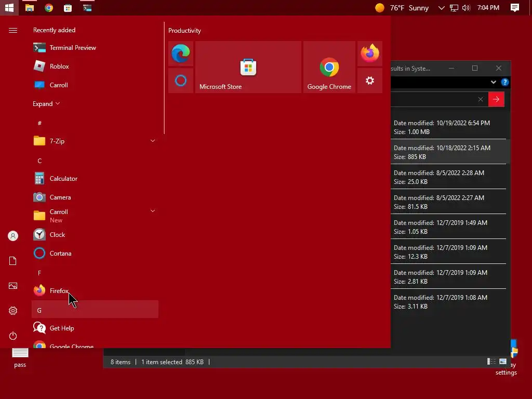Open Microsoft Store taskbar icon
This screenshot has height=399, width=532.
click(x=68, y=7)
